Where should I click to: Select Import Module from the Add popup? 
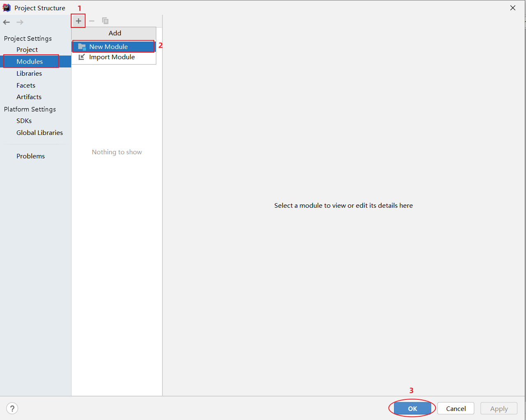pos(111,57)
